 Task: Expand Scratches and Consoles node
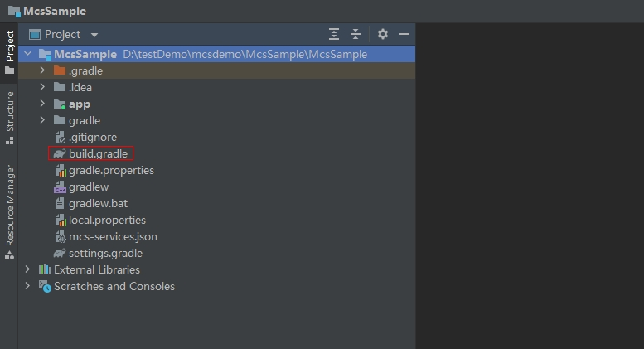(x=28, y=286)
